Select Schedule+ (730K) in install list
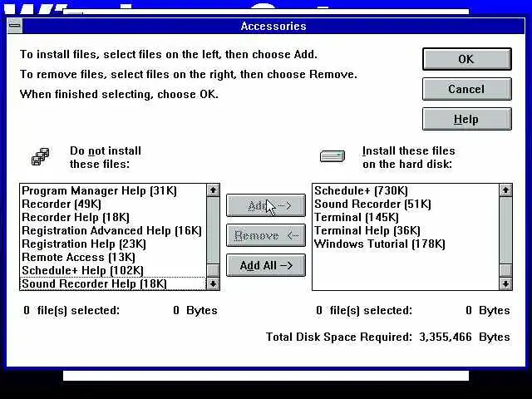This screenshot has width=532, height=399. pyautogui.click(x=406, y=190)
